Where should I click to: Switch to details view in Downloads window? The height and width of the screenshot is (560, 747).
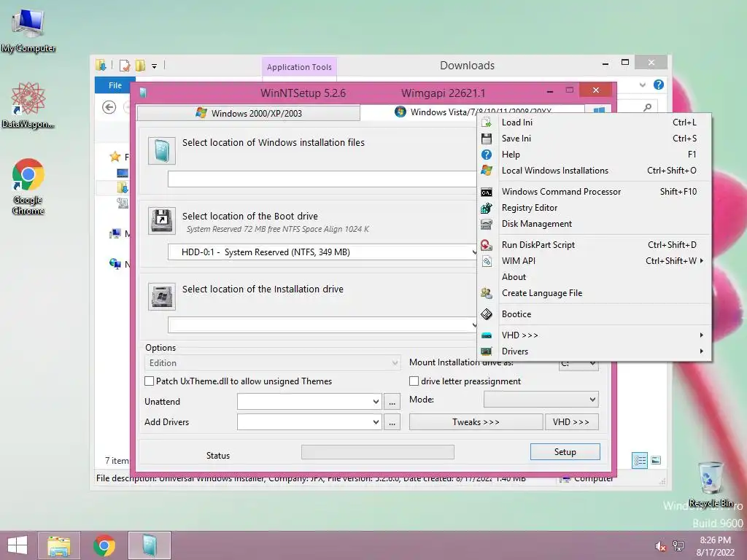[640, 461]
